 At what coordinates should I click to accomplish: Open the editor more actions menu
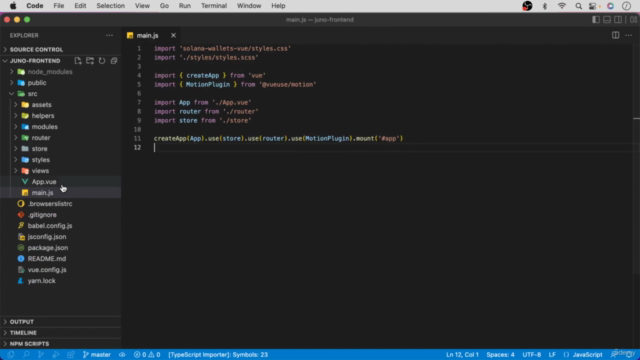tap(629, 36)
